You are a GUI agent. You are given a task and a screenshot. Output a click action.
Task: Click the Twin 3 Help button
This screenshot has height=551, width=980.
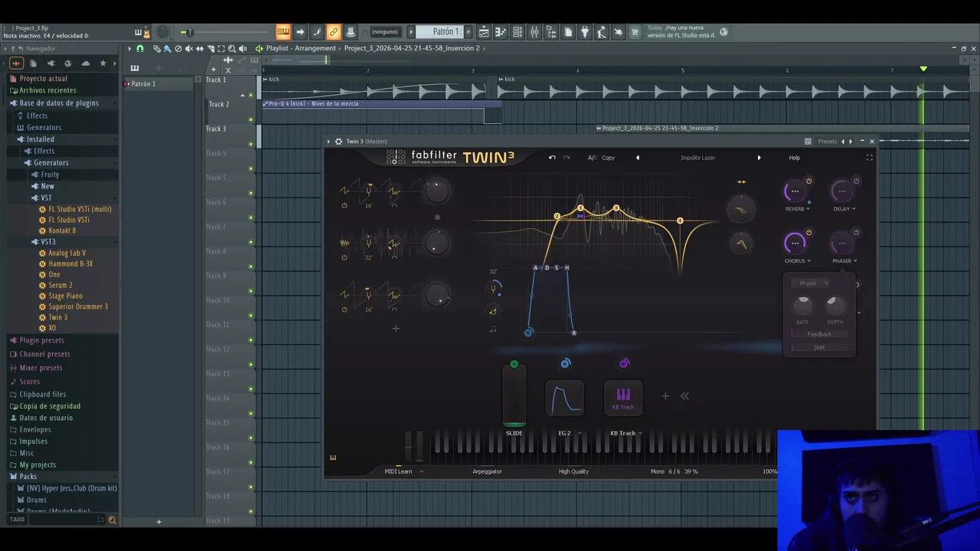click(795, 158)
